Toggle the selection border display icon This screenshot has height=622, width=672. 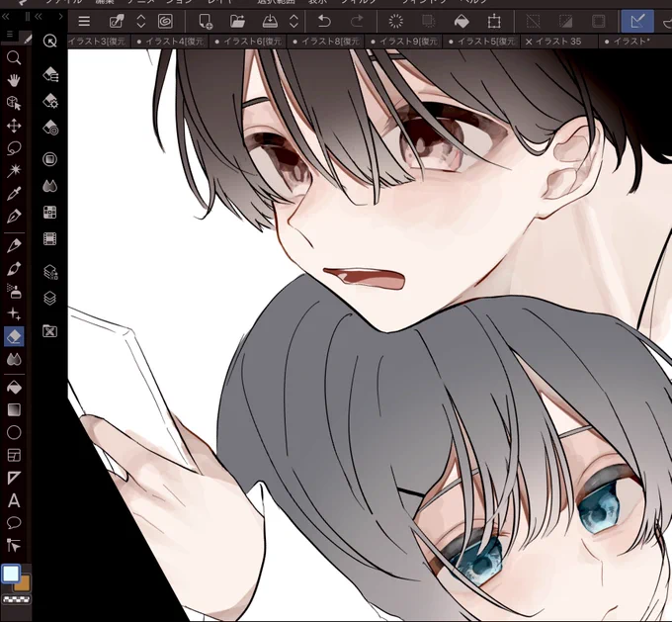pyautogui.click(x=598, y=21)
